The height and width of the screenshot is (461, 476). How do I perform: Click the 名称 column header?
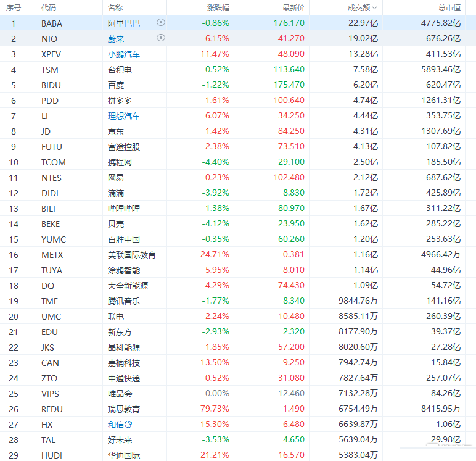point(115,7)
